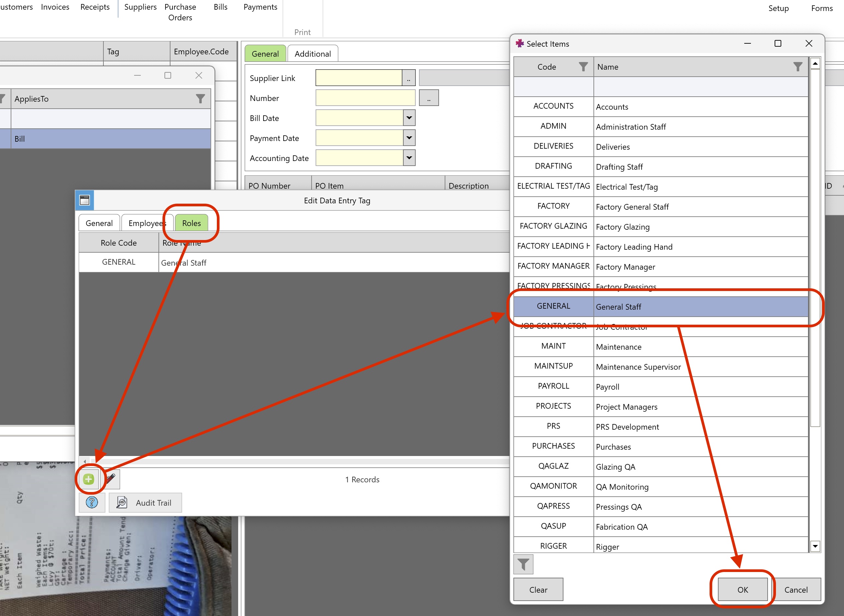Click the Number input field
This screenshot has height=616, width=844.
tap(365, 98)
